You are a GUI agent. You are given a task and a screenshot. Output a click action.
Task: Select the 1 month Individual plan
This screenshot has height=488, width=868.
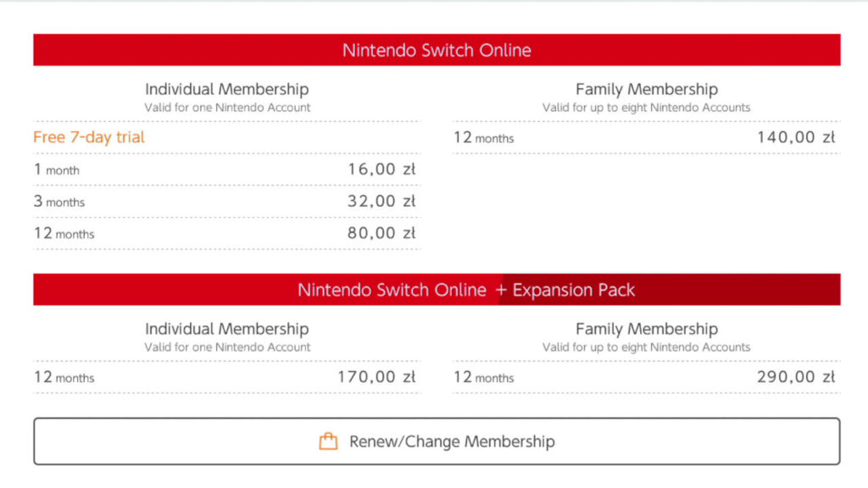[212, 169]
